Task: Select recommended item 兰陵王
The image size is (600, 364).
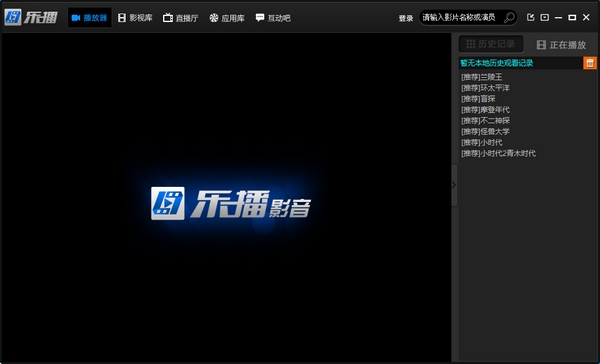Action: [481, 77]
